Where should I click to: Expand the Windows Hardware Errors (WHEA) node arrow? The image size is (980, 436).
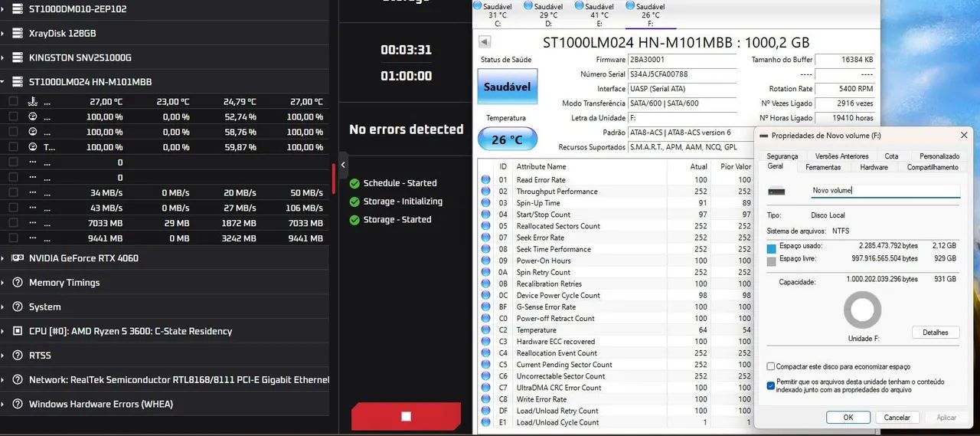pyautogui.click(x=3, y=404)
